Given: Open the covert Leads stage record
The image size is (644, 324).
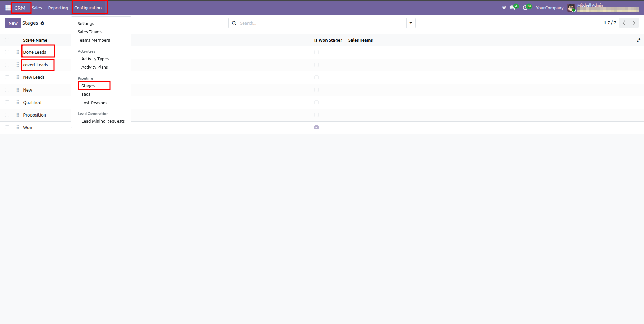Looking at the screenshot, I should pyautogui.click(x=35, y=65).
